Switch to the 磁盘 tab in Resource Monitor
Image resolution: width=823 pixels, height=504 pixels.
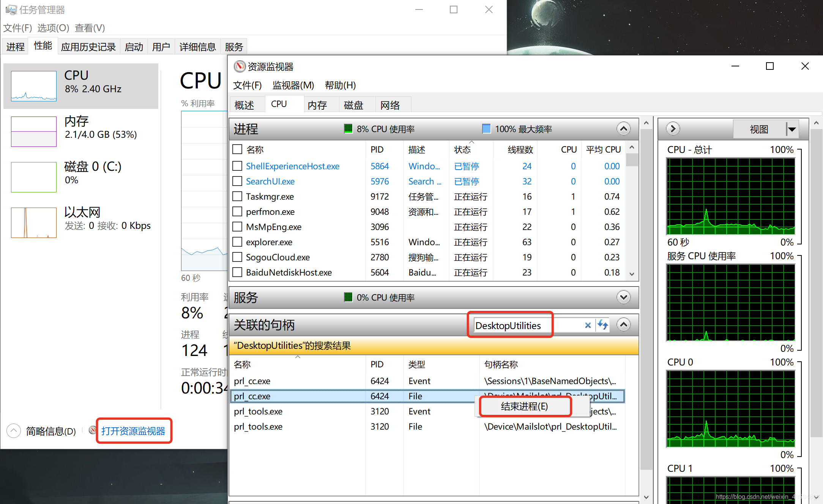(x=353, y=105)
